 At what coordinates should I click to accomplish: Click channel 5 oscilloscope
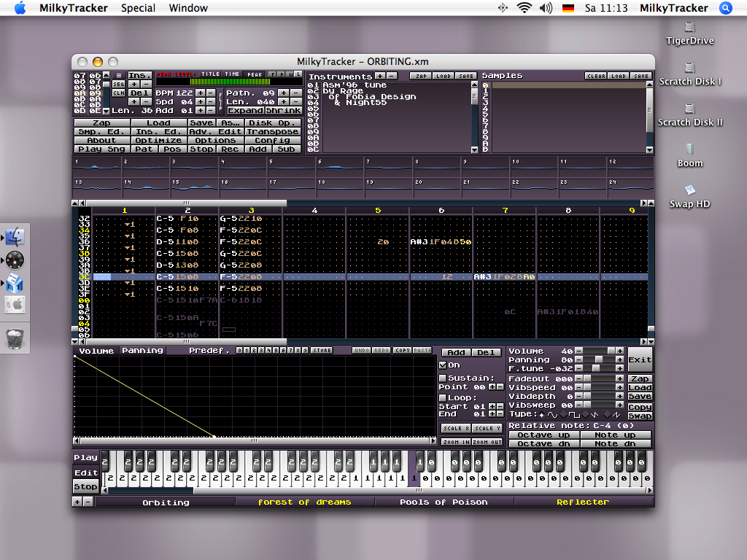pos(290,167)
